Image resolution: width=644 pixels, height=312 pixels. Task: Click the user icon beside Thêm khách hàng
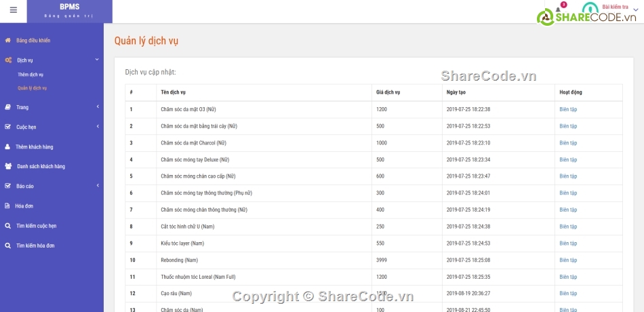pyautogui.click(x=7, y=147)
